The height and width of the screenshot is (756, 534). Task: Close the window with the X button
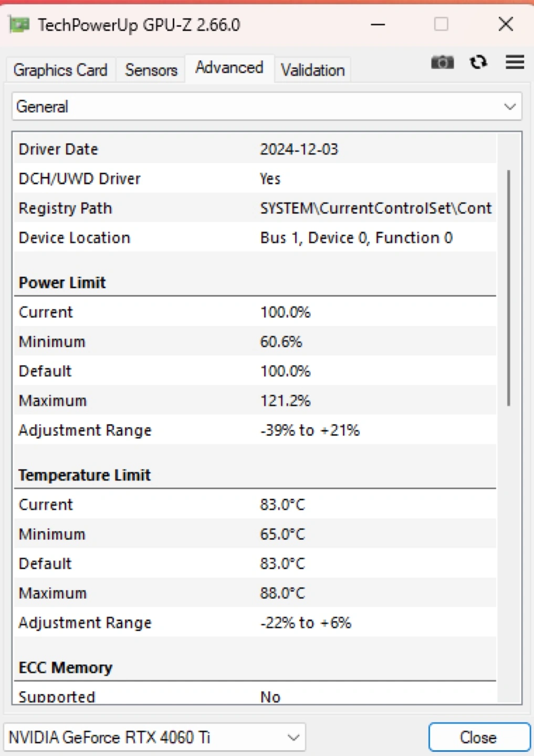click(506, 24)
